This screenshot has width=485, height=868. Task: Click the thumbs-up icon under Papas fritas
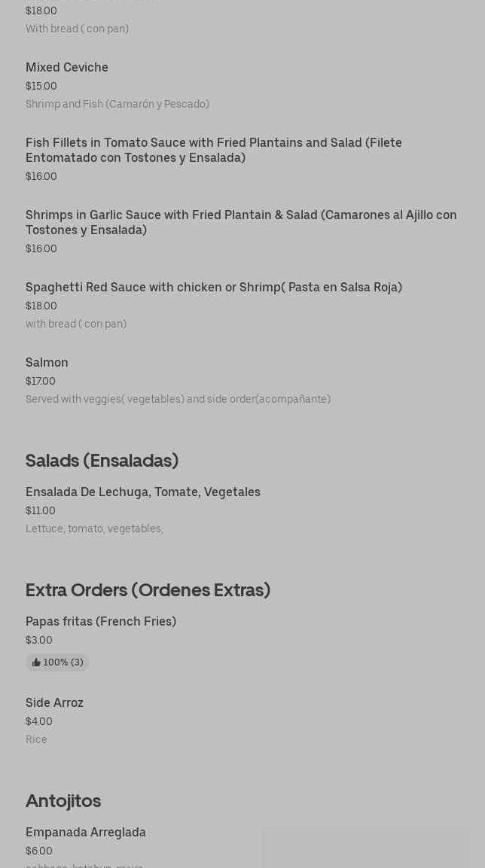pos(37,662)
